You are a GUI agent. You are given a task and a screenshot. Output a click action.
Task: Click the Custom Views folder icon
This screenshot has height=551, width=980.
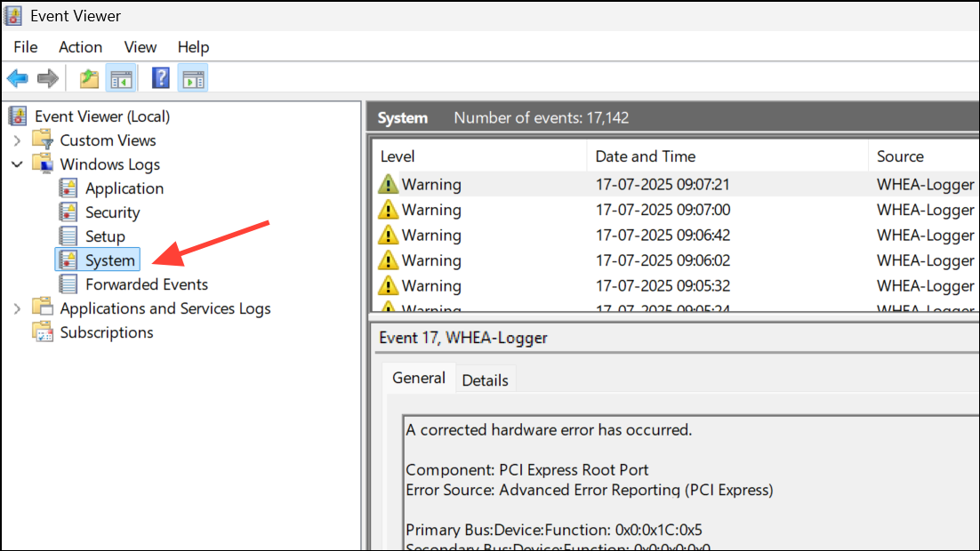[x=43, y=140]
